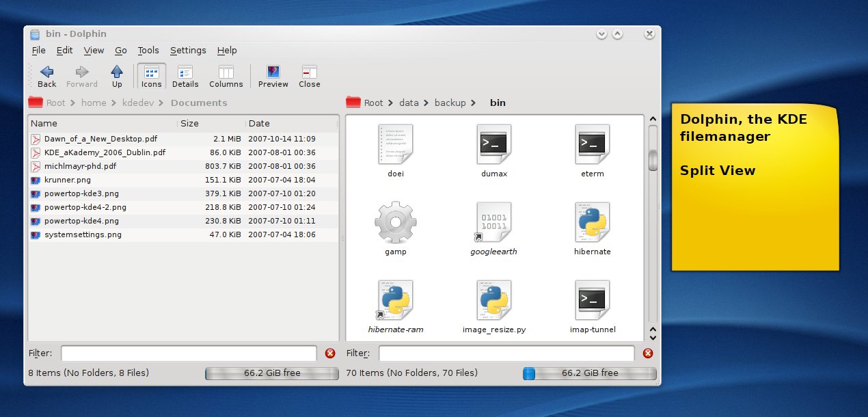Image resolution: width=868 pixels, height=417 pixels.
Task: Navigate to kdedev in left breadcrumb
Action: tap(137, 103)
